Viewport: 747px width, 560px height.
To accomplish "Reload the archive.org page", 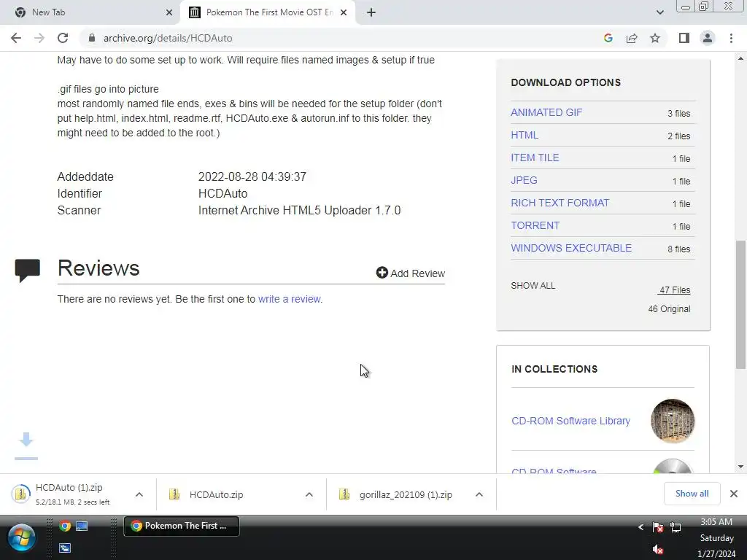I will coord(63,38).
